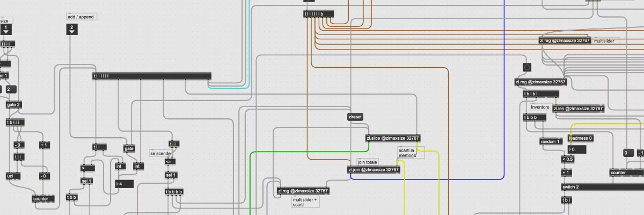Select the "<=" object below se scende
Screen dimensions: 644x215
point(169,161)
